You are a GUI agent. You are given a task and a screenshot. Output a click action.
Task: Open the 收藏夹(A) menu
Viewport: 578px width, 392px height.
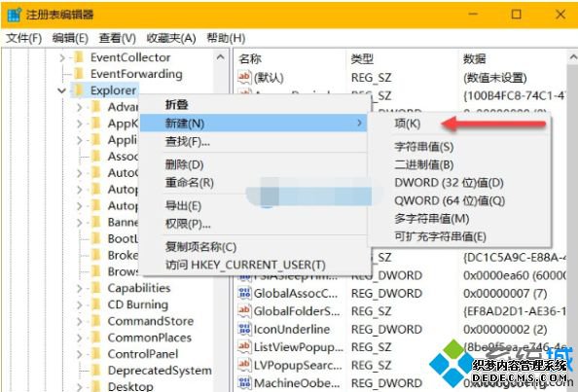tap(171, 38)
